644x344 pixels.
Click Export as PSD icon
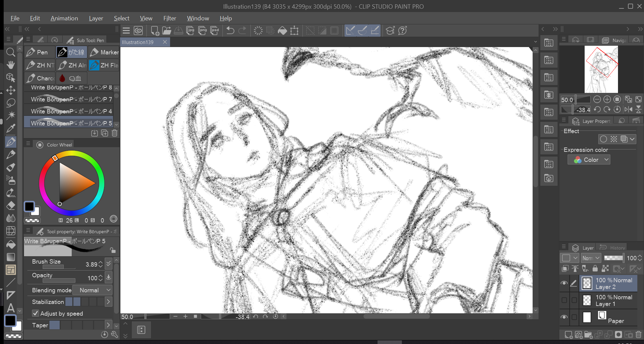tap(215, 31)
